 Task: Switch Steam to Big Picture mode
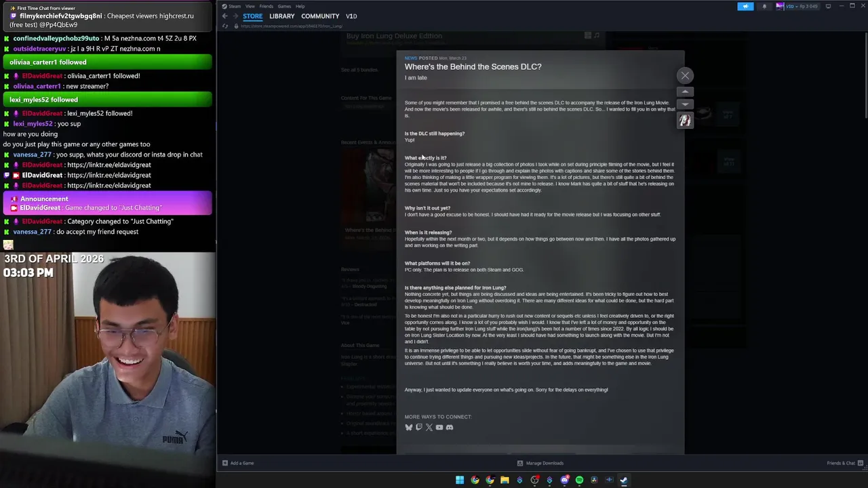pos(828,6)
